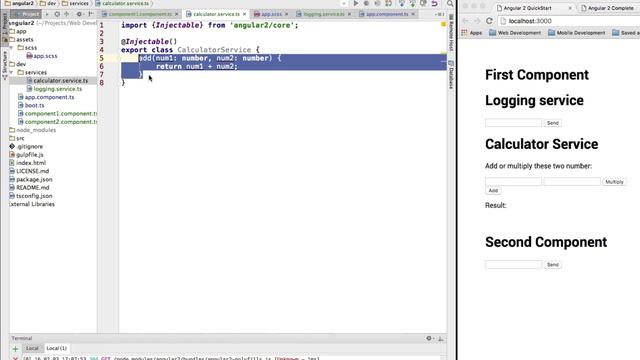Viewport: 640px width, 360px height.
Task: Click the collapse-all icon in Project panel header
Action: coord(67,14)
